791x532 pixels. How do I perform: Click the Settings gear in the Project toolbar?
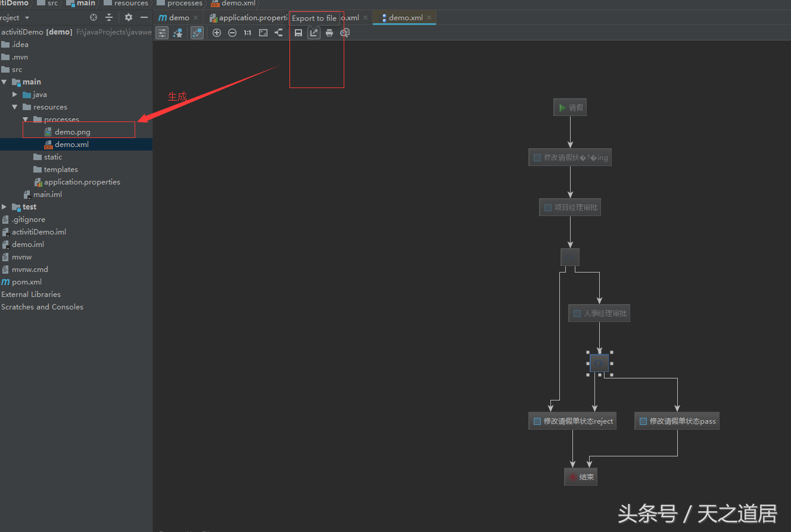(127, 17)
